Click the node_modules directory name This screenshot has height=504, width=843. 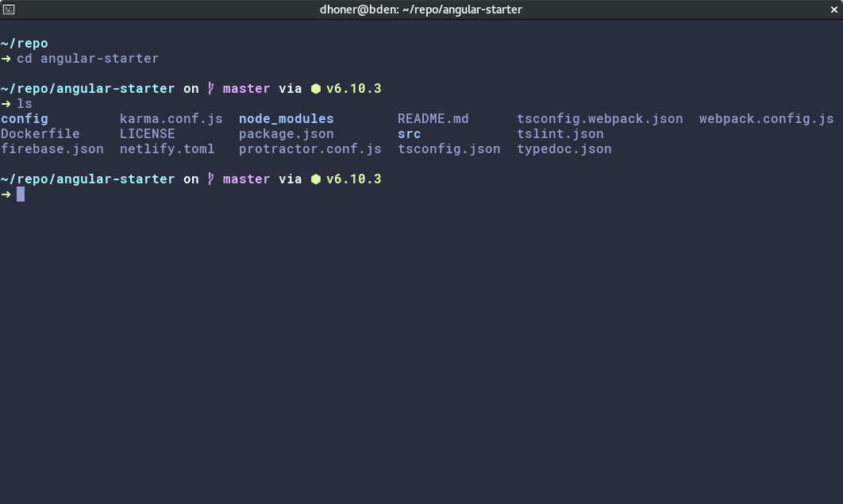pyautogui.click(x=286, y=119)
